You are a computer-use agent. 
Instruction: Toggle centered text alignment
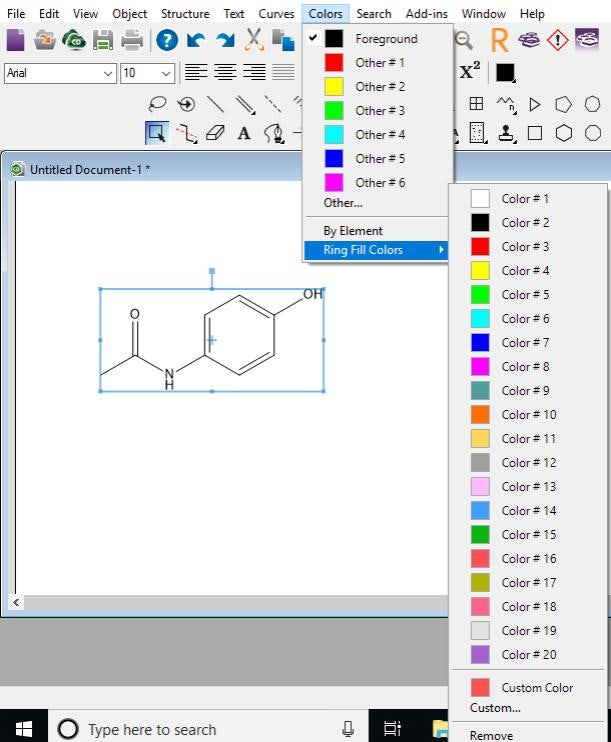(225, 72)
